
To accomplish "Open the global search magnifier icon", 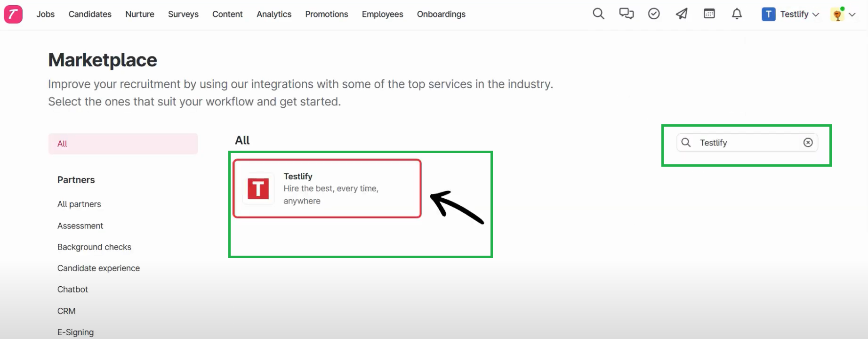I will pyautogui.click(x=598, y=14).
